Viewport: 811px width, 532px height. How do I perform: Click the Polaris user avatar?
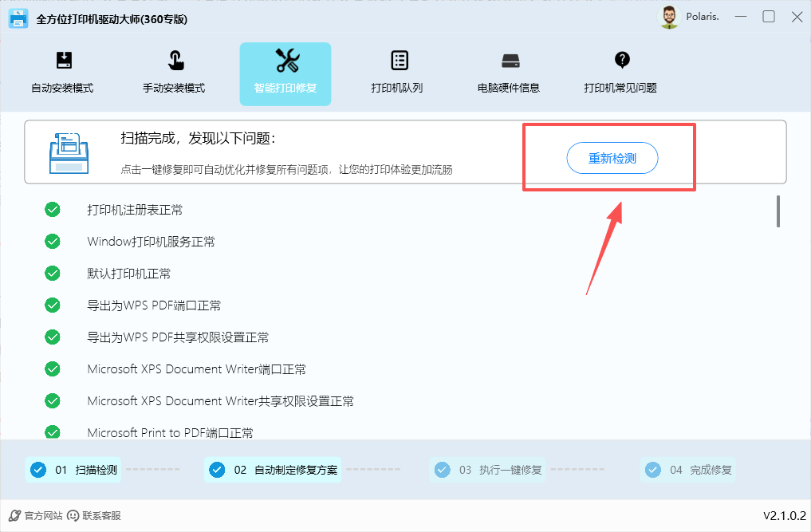coord(667,16)
